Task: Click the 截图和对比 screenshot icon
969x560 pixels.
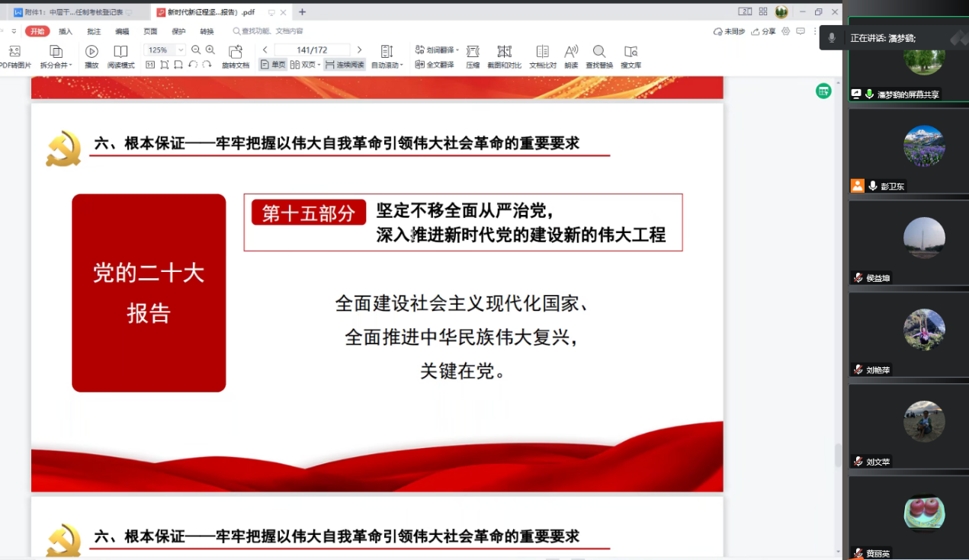Action: tap(504, 52)
